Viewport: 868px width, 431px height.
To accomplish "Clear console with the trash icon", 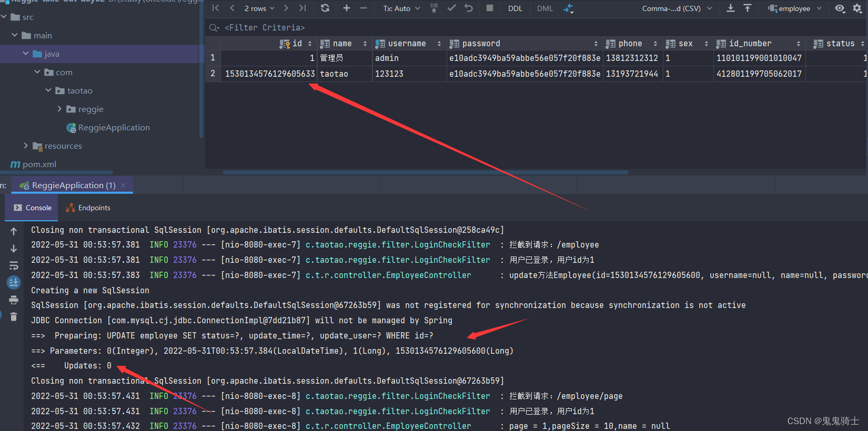I will [x=14, y=316].
